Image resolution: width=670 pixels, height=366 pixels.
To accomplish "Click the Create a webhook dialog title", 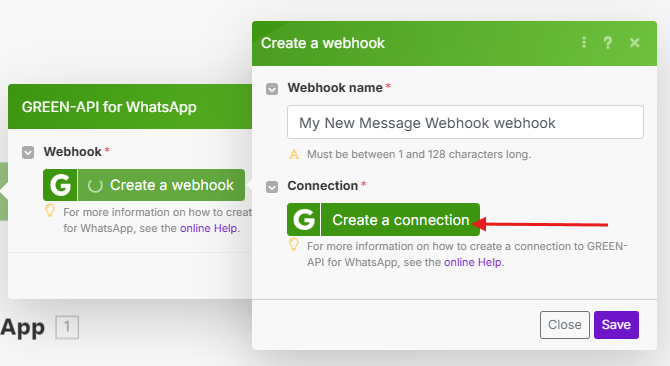I will (323, 43).
